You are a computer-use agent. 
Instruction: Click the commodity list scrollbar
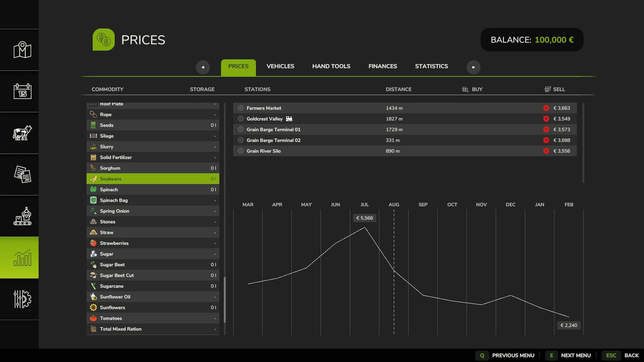(x=225, y=300)
